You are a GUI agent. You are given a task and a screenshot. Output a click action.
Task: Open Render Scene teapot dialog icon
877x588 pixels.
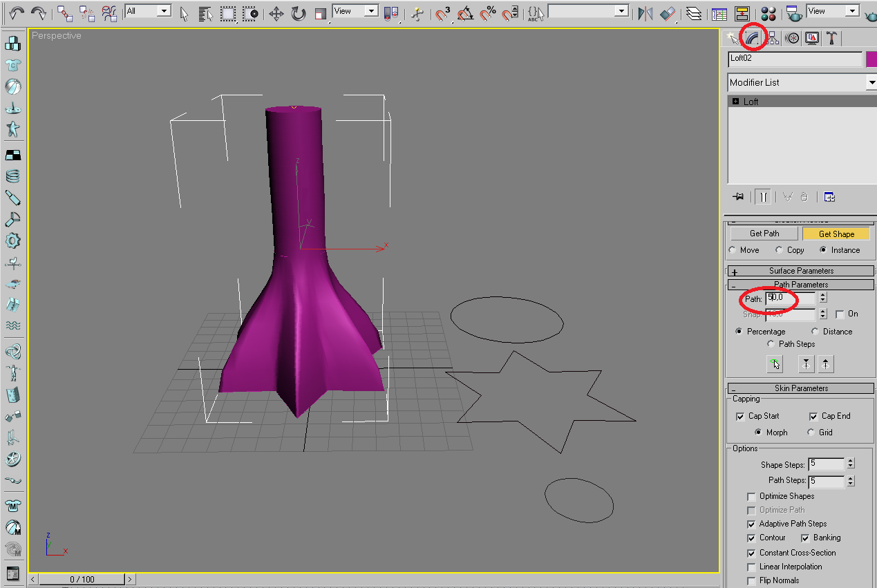(x=794, y=13)
